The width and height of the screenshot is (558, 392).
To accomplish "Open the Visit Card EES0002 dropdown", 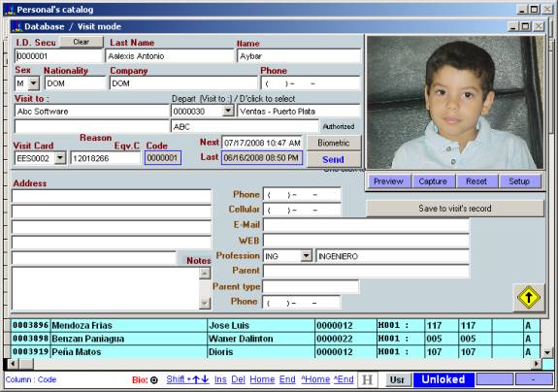I will pyautogui.click(x=60, y=158).
